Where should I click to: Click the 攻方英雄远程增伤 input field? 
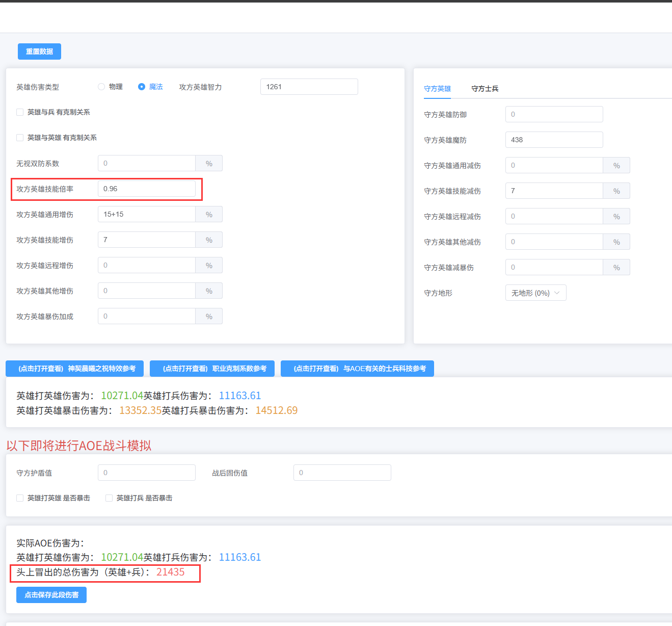pos(147,265)
